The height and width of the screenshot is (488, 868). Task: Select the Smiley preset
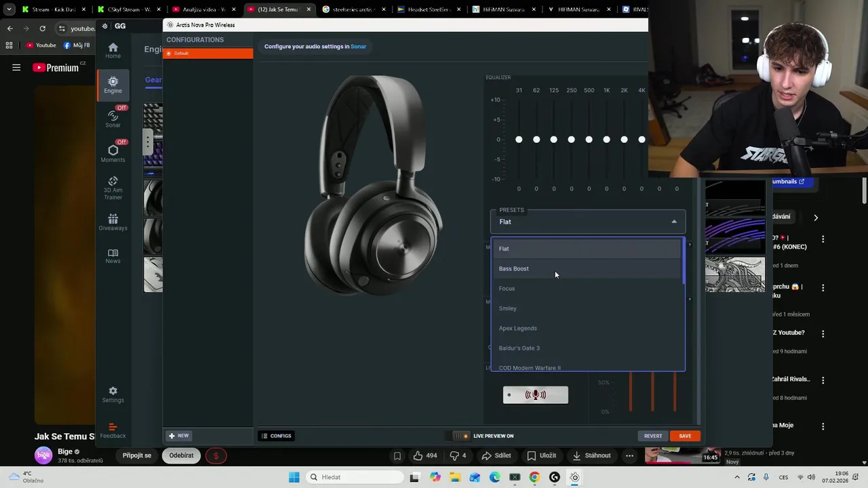(587, 308)
